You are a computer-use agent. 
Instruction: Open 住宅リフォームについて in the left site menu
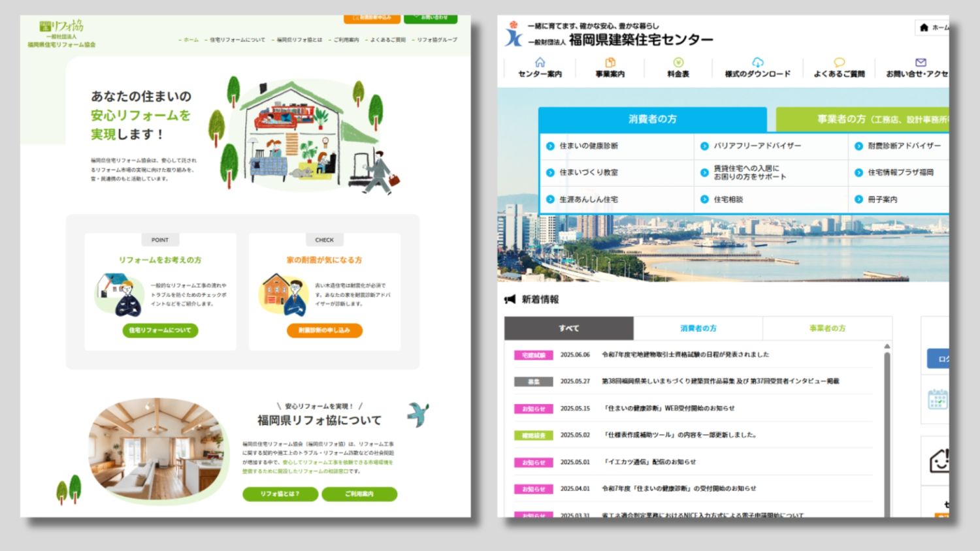click(237, 40)
